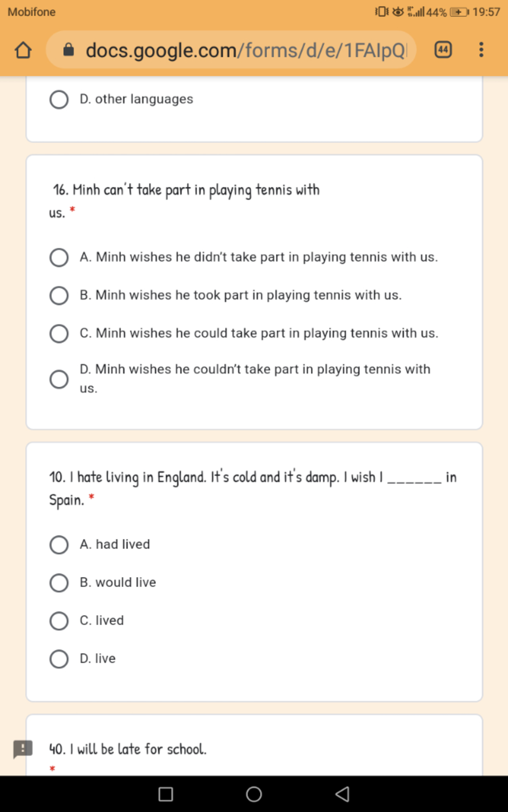508x812 pixels.
Task: Open the browser three-dot menu
Action: click(481, 50)
